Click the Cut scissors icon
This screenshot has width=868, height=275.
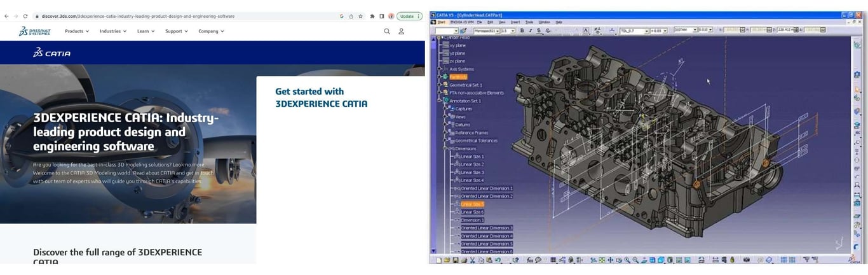coord(472,260)
